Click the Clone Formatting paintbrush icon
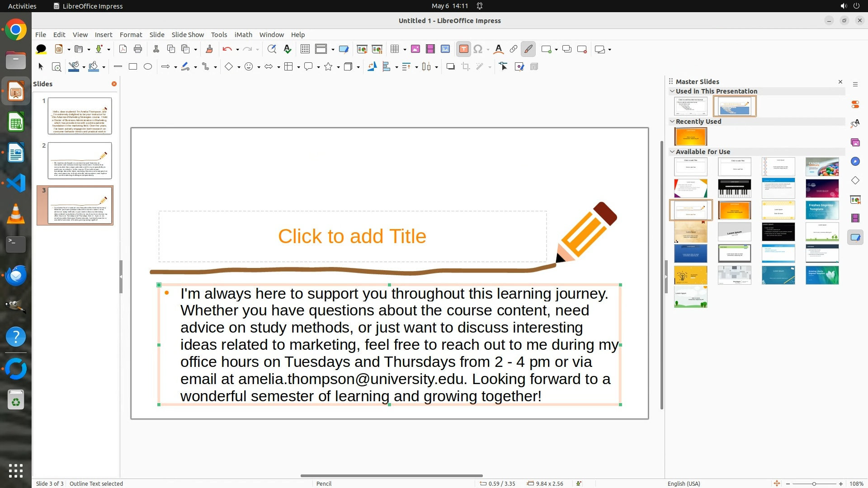 (209, 49)
